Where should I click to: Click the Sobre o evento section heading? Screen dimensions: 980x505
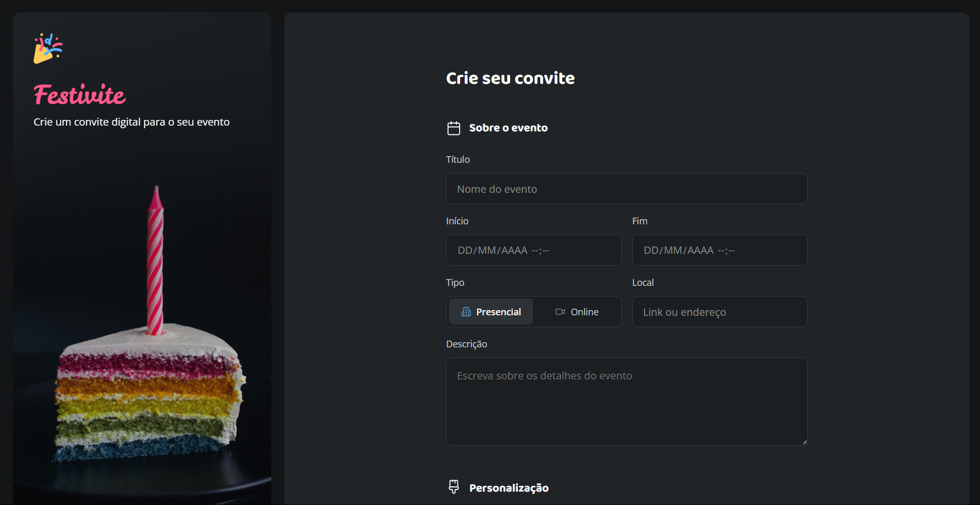coord(508,128)
